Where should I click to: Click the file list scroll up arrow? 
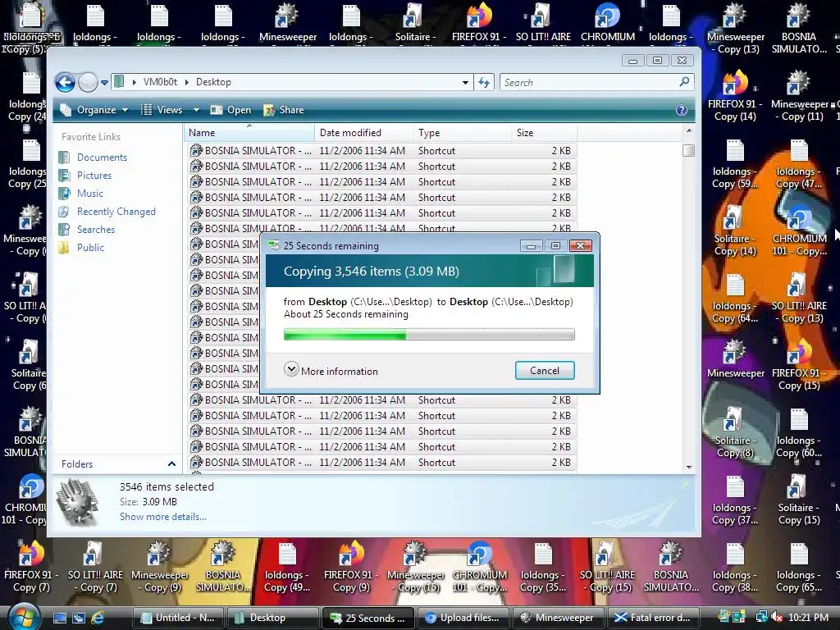[x=689, y=130]
